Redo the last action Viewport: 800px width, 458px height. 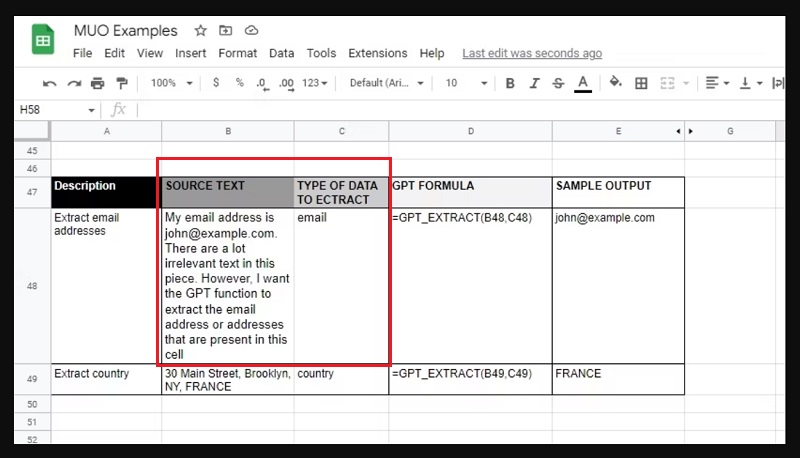74,83
